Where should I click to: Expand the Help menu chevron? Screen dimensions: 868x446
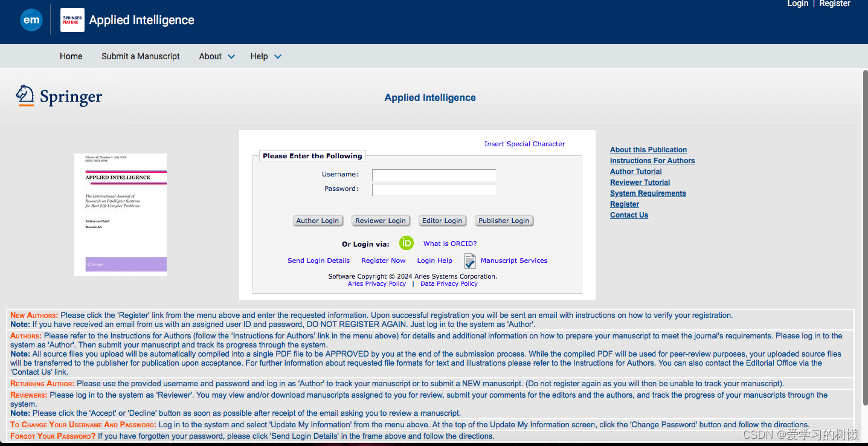(x=278, y=57)
